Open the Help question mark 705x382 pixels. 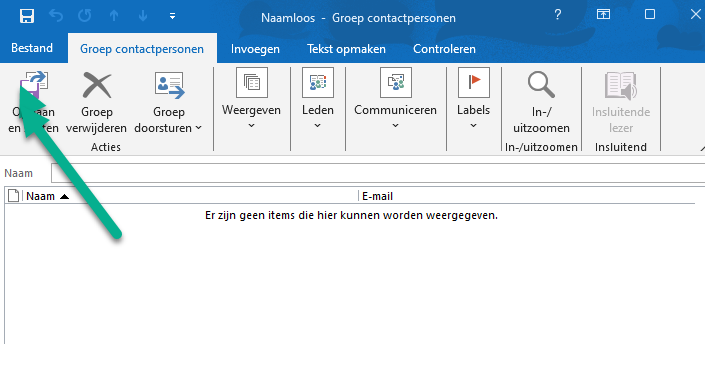click(x=558, y=15)
